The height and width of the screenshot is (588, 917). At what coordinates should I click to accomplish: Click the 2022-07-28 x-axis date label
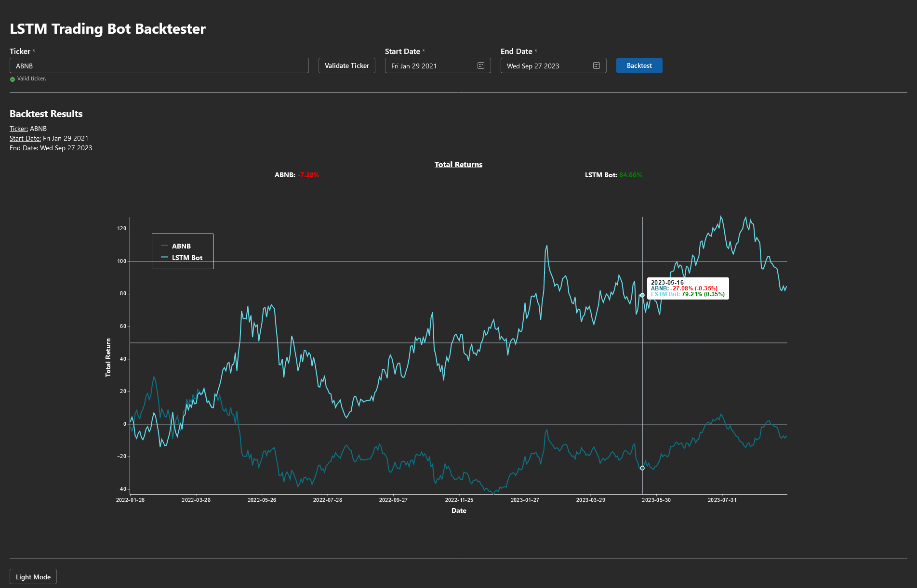(x=328, y=500)
